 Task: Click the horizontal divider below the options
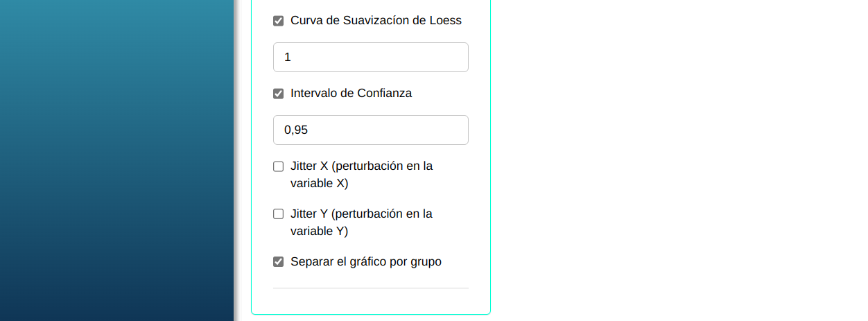(370, 288)
